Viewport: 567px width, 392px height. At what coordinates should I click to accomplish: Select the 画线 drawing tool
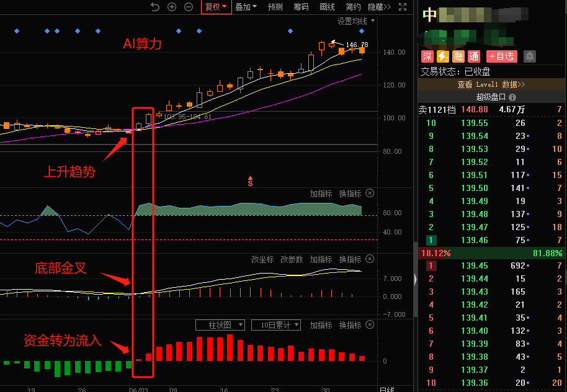(x=327, y=7)
